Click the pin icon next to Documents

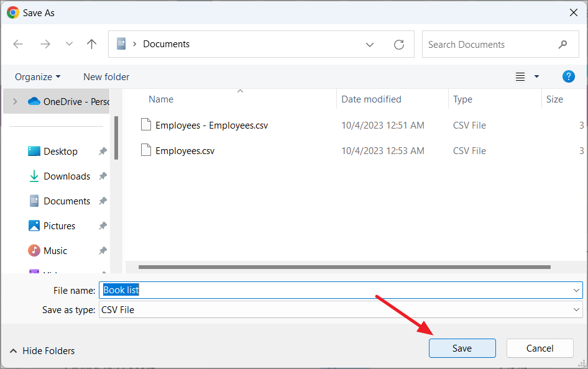pyautogui.click(x=103, y=201)
